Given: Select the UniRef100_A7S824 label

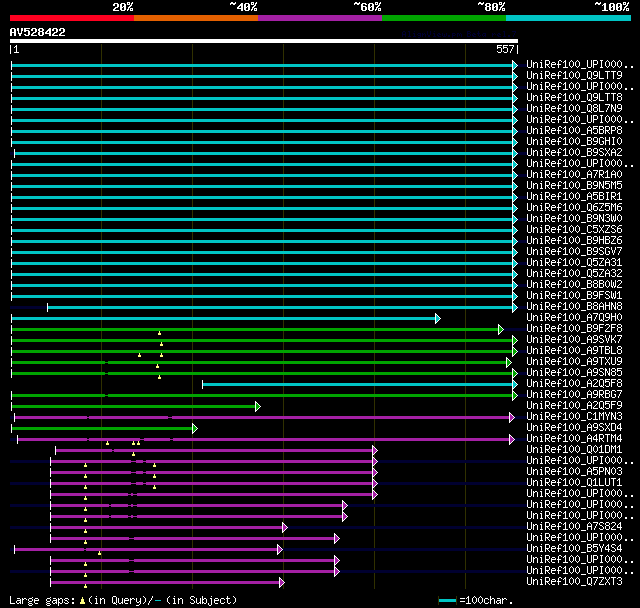Looking at the screenshot, I should [x=574, y=527].
